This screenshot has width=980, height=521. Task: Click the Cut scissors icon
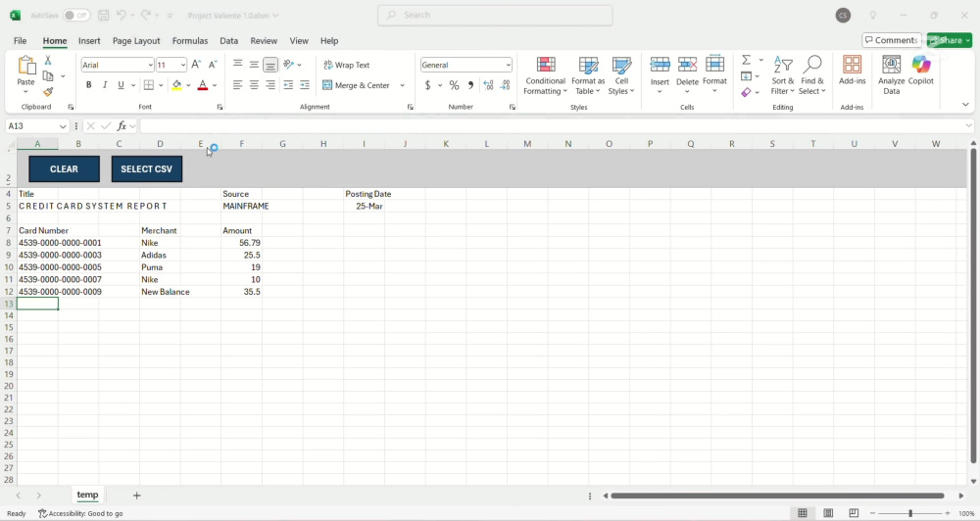click(47, 61)
